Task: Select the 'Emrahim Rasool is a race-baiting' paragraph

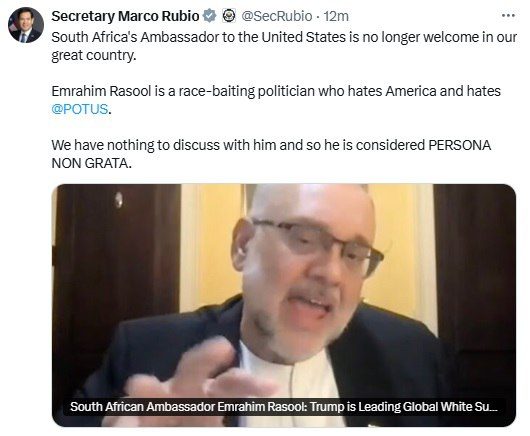Action: 276,100
